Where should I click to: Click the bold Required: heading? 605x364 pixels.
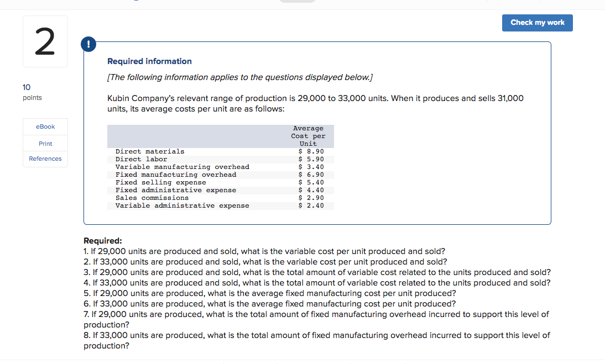pos(103,241)
